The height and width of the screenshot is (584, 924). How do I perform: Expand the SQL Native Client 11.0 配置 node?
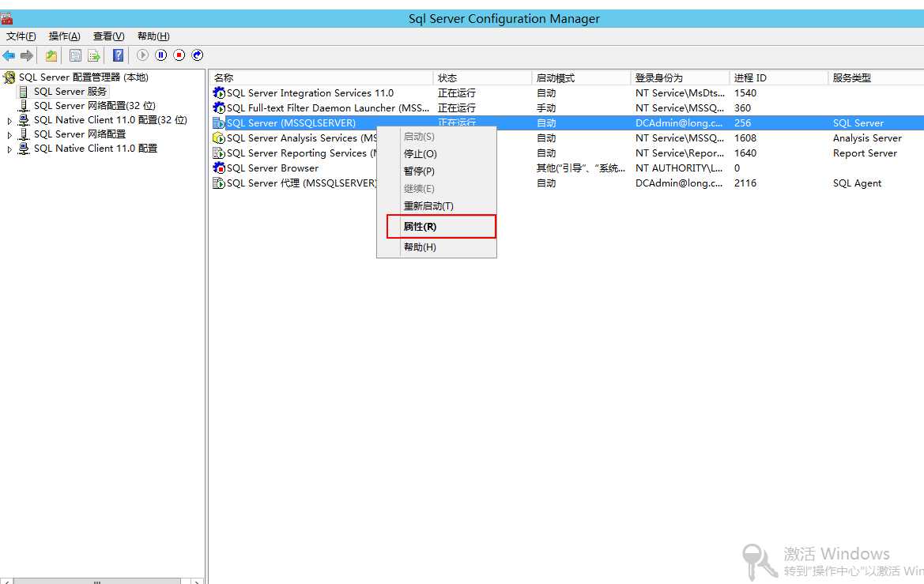pyautogui.click(x=9, y=149)
